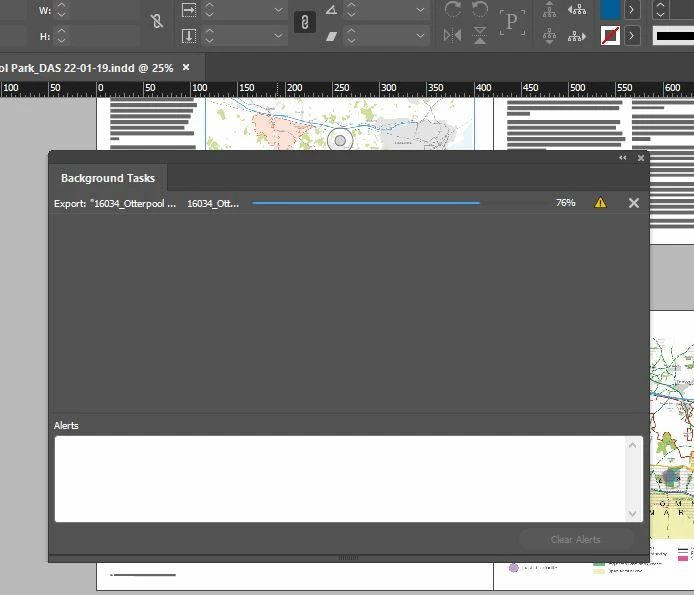Click the Clear Alerts button
Image resolution: width=694 pixels, height=595 pixels.
point(575,539)
